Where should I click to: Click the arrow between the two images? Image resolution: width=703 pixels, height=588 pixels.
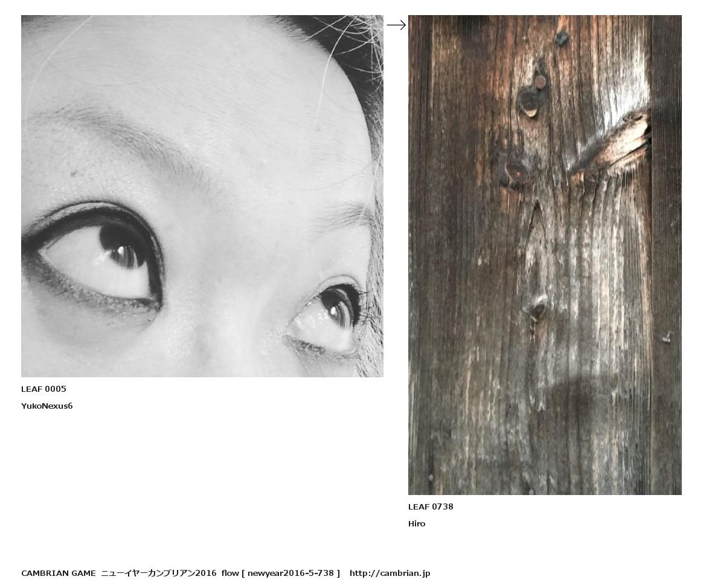pos(396,25)
